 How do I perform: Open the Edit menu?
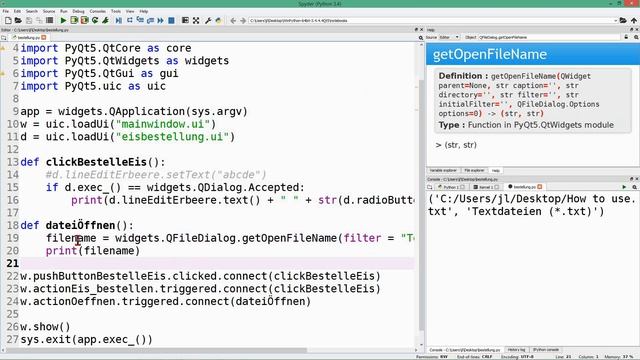18,11
